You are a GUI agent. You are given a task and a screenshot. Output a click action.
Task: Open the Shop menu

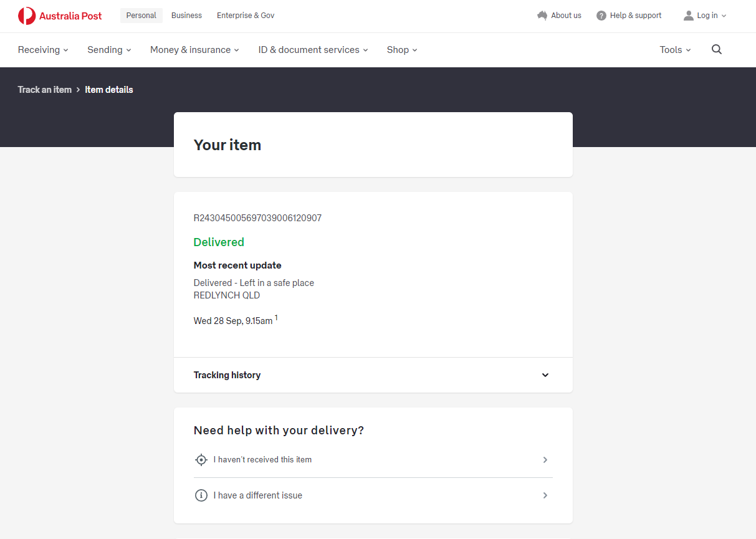402,50
